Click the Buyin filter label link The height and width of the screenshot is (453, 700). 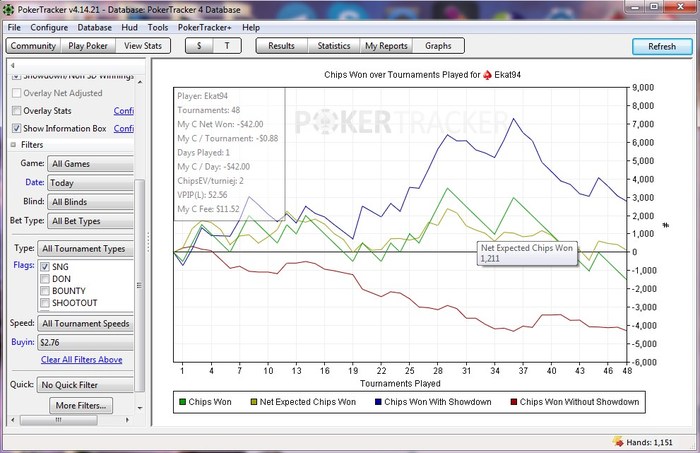tap(23, 342)
